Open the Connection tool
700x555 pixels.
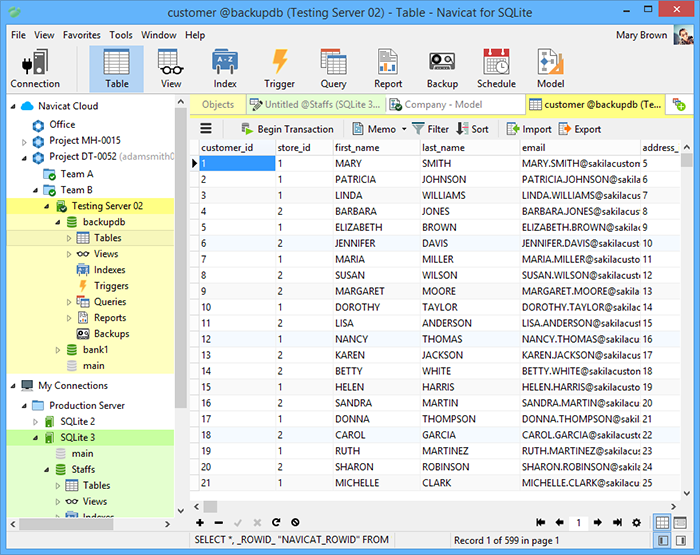[x=35, y=69]
